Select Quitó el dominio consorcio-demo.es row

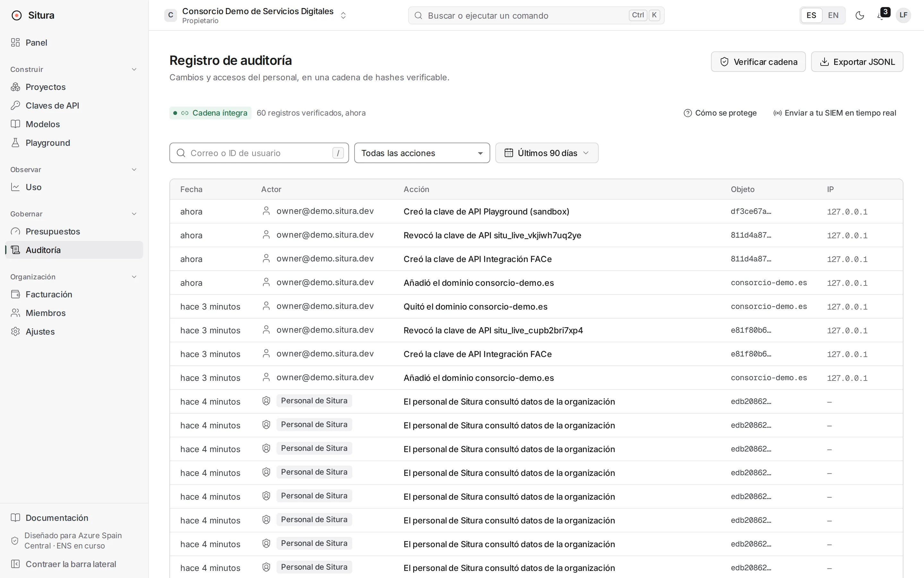pyautogui.click(x=536, y=307)
